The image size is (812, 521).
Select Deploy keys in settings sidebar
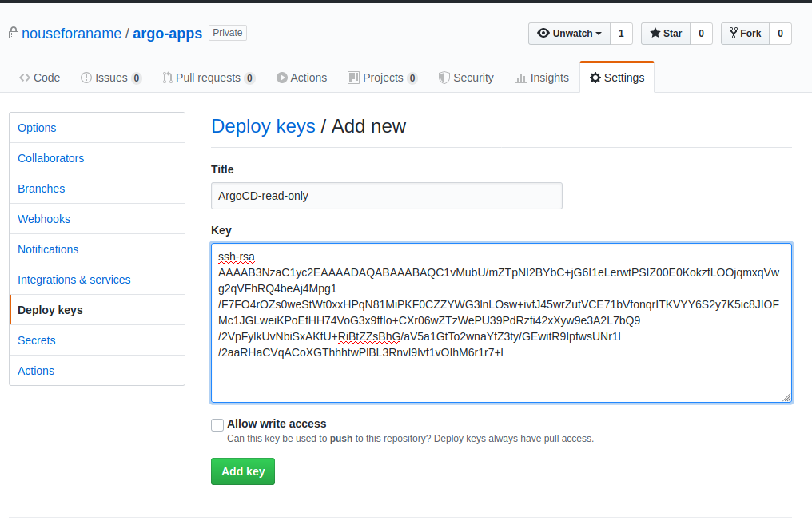pyautogui.click(x=98, y=310)
